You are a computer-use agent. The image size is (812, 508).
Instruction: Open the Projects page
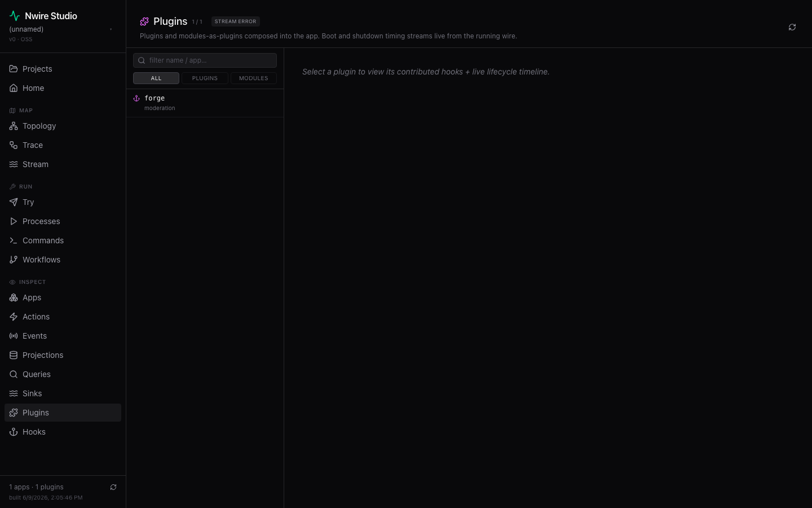click(63, 69)
